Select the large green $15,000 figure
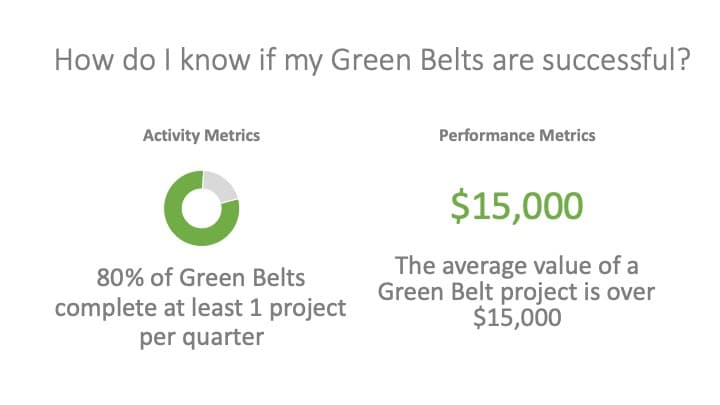This screenshot has height=405, width=720. point(517,207)
